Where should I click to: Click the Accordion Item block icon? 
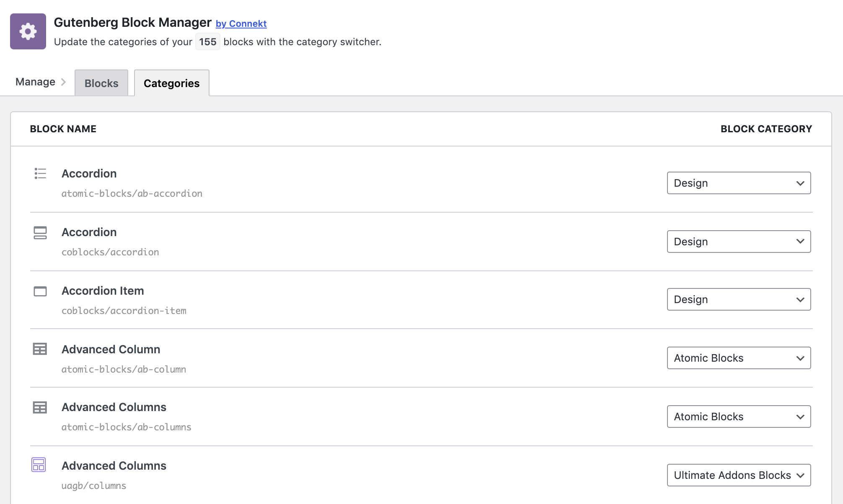coord(40,291)
